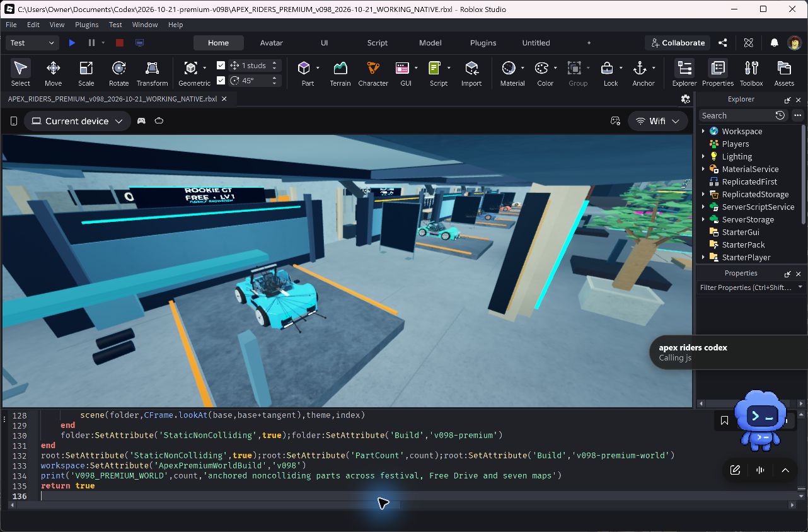Expand the Workspace tree node
This screenshot has height=532, width=808.
point(703,131)
